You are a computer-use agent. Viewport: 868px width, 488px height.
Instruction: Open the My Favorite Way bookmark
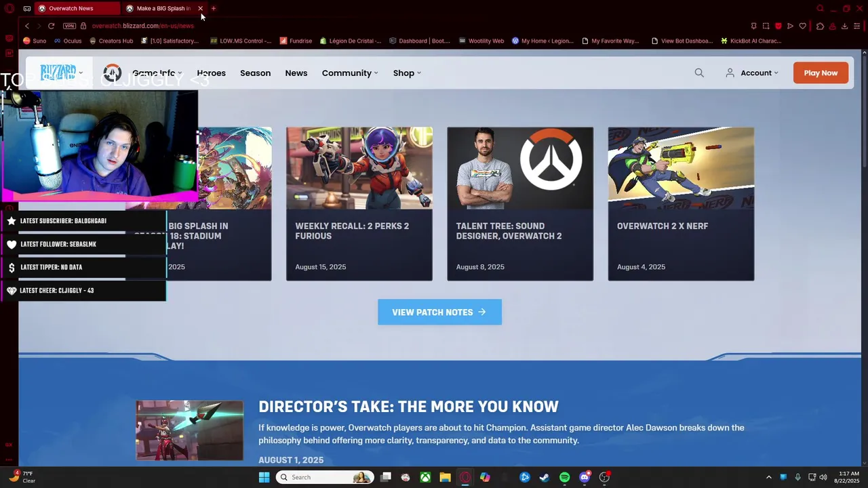pyautogui.click(x=610, y=41)
